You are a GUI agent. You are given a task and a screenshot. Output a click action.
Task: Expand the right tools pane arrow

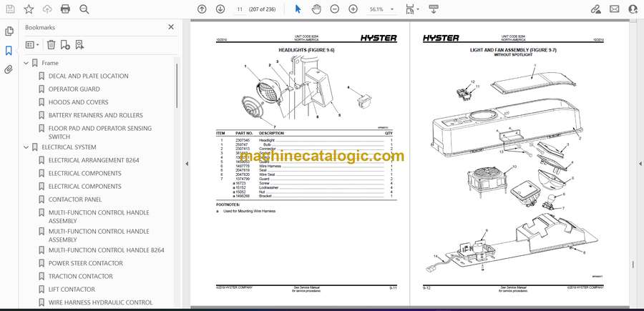click(x=640, y=164)
